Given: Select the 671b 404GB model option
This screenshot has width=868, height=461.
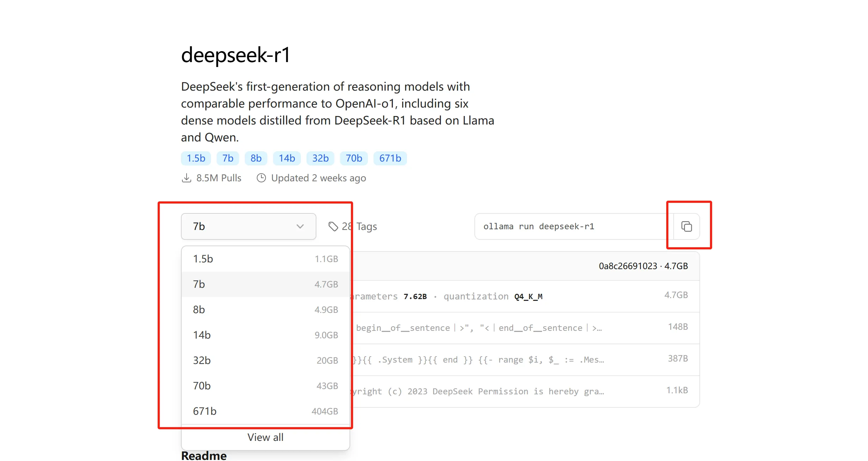Looking at the screenshot, I should pos(265,411).
